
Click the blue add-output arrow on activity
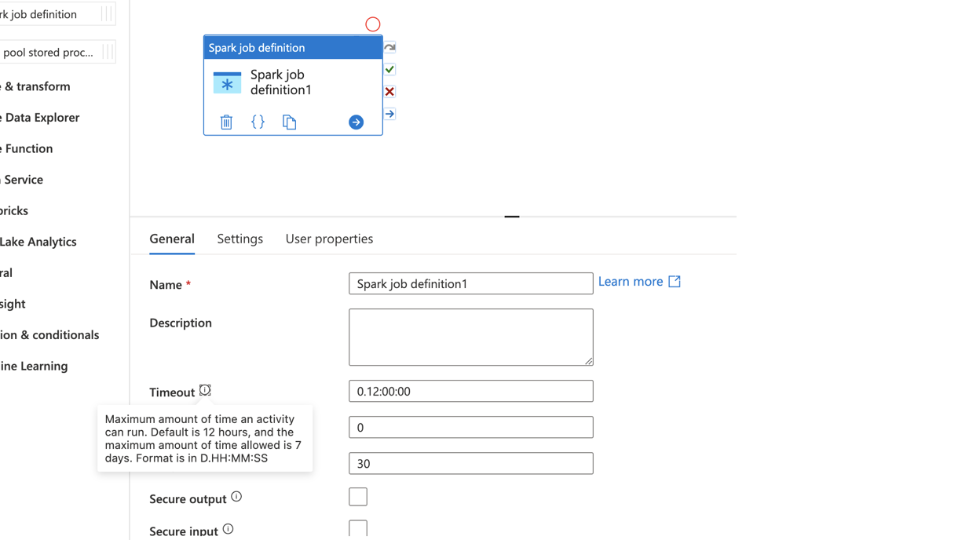(x=356, y=122)
